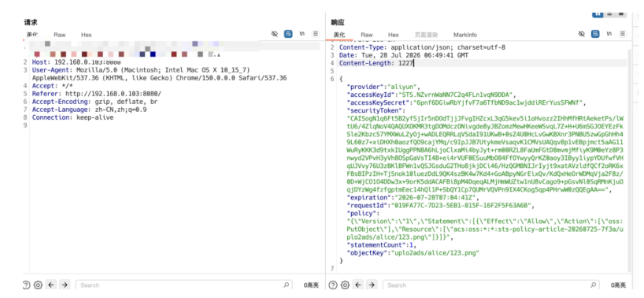Toggle the \n newline display in response panel
The image size is (644, 298).
[x=609, y=34]
